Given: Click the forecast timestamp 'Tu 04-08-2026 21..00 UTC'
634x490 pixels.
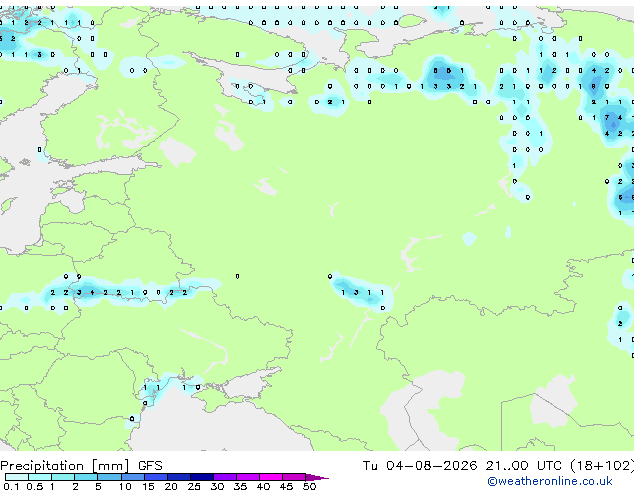Looking at the screenshot, I should (x=462, y=466).
